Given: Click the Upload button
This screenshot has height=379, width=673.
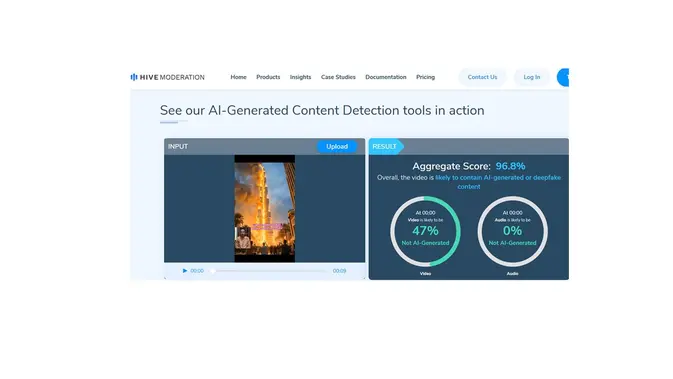Looking at the screenshot, I should 337,147.
